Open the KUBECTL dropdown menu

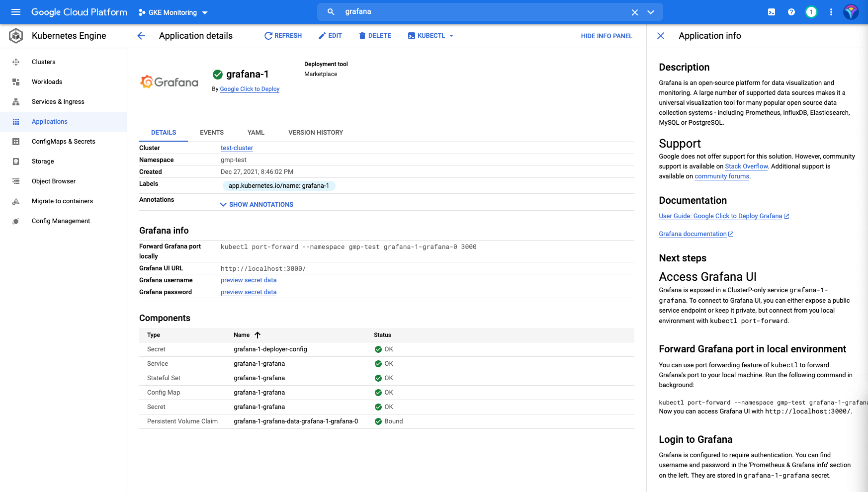point(431,36)
